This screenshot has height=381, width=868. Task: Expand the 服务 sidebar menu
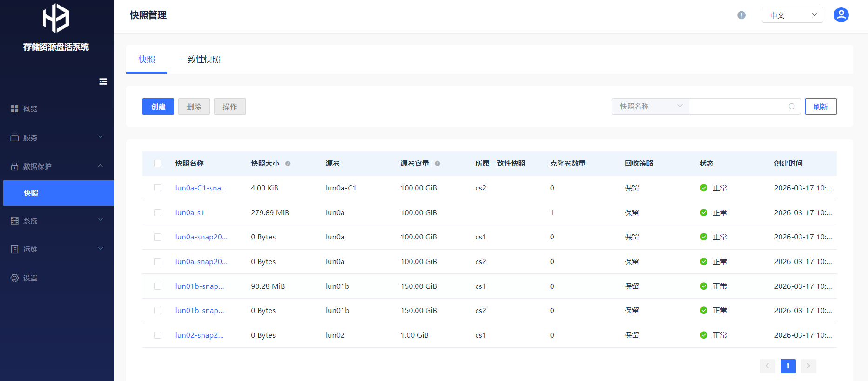click(x=57, y=137)
